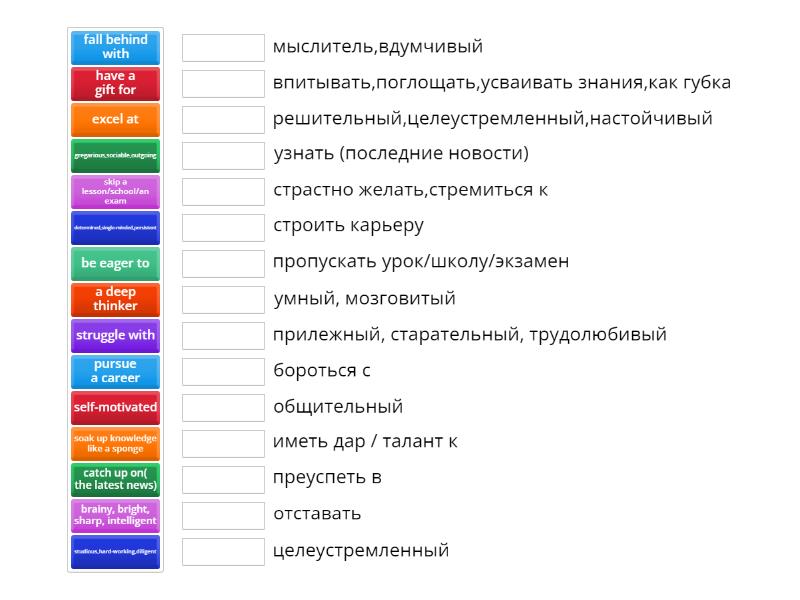Select 'catch up on (the latest news)' tile
Image resolution: width=800 pixels, height=600 pixels.
click(x=115, y=480)
